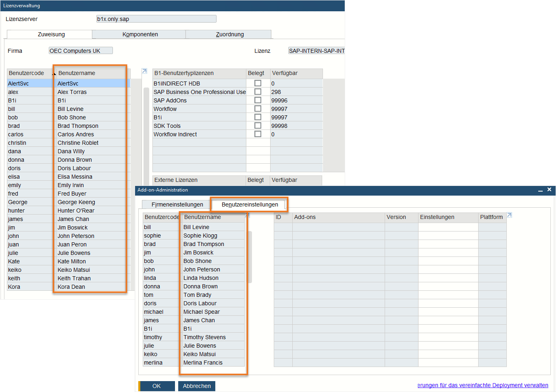
Task: Check the Belegt box for SDK Tools
Action: pos(257,125)
